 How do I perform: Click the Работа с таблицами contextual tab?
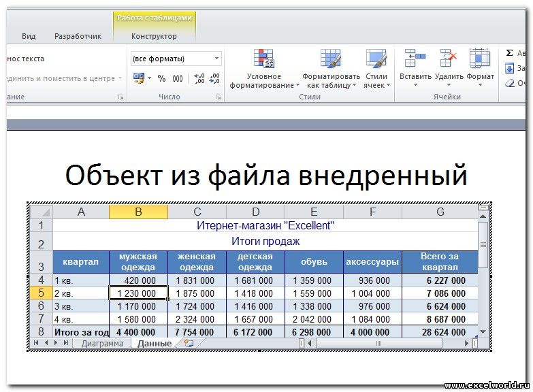point(155,18)
